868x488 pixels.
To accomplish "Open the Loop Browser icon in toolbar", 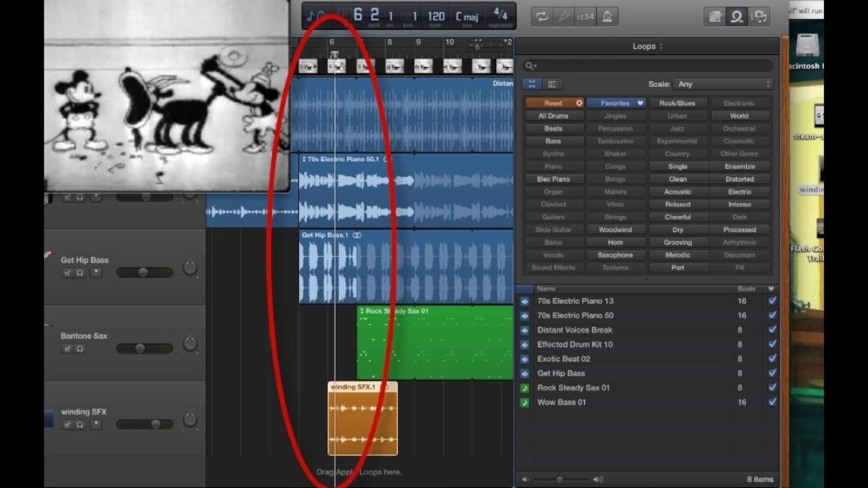I will tap(735, 16).
